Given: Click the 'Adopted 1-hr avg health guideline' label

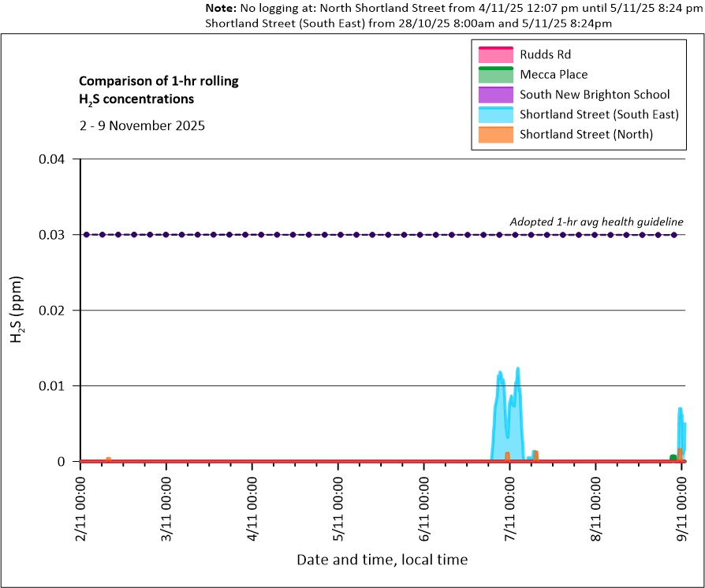Looking at the screenshot, I should point(596,221).
